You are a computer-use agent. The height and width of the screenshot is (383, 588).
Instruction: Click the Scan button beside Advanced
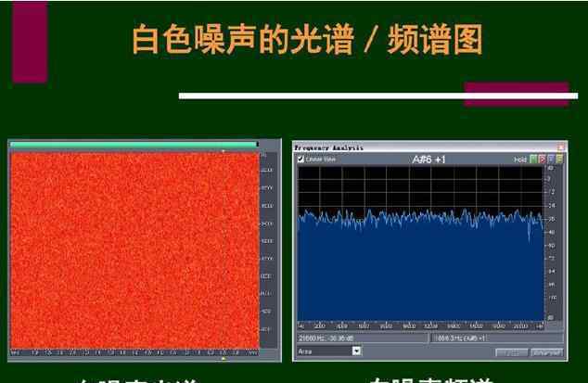point(512,352)
